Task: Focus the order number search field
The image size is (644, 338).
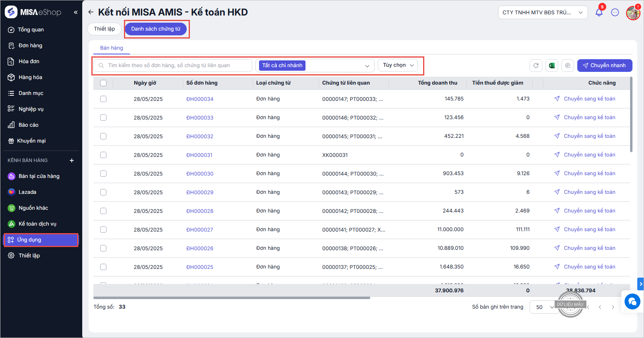Action: point(173,66)
